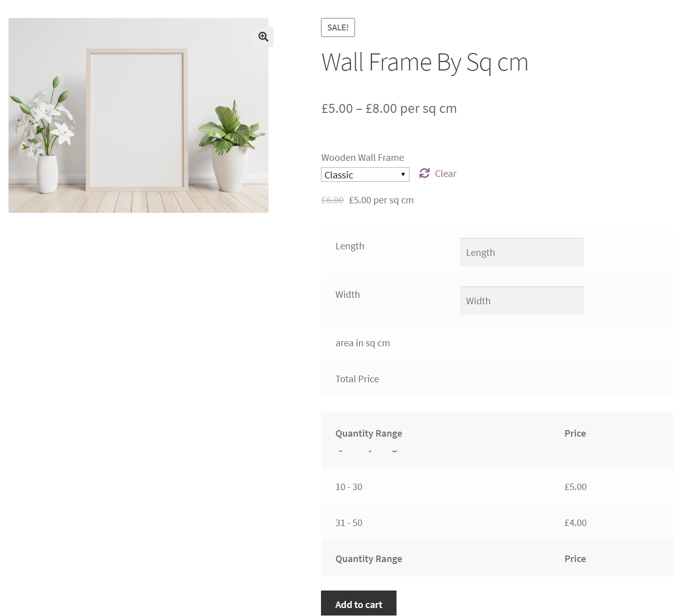This screenshot has width=685, height=616.
Task: Click the SALE! badge
Action: (338, 27)
